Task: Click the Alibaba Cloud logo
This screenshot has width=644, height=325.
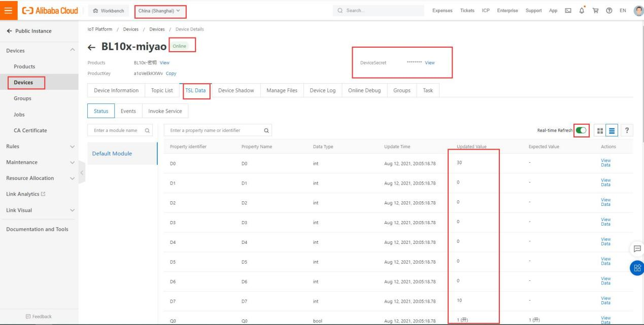Action: pyautogui.click(x=49, y=11)
